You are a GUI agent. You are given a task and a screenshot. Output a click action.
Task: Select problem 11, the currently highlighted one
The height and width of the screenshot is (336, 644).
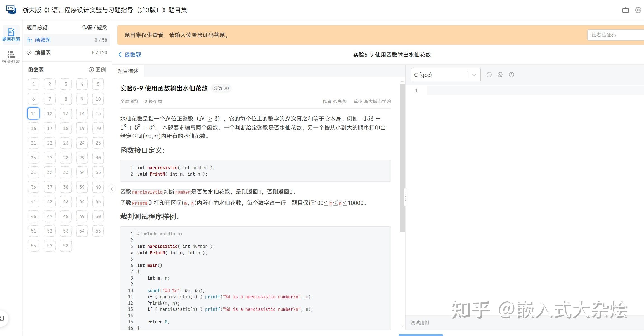click(33, 113)
